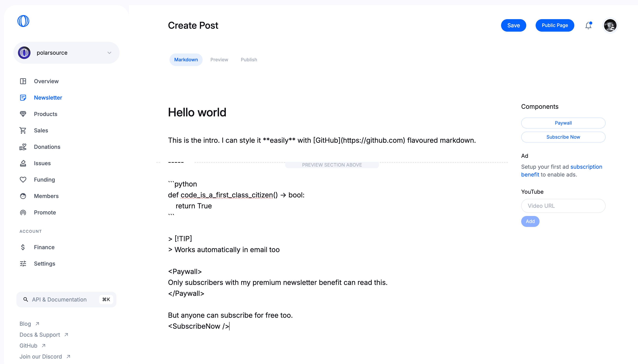Insert the Paywall component
Image resolution: width=638 pixels, height=364 pixels.
click(x=563, y=123)
